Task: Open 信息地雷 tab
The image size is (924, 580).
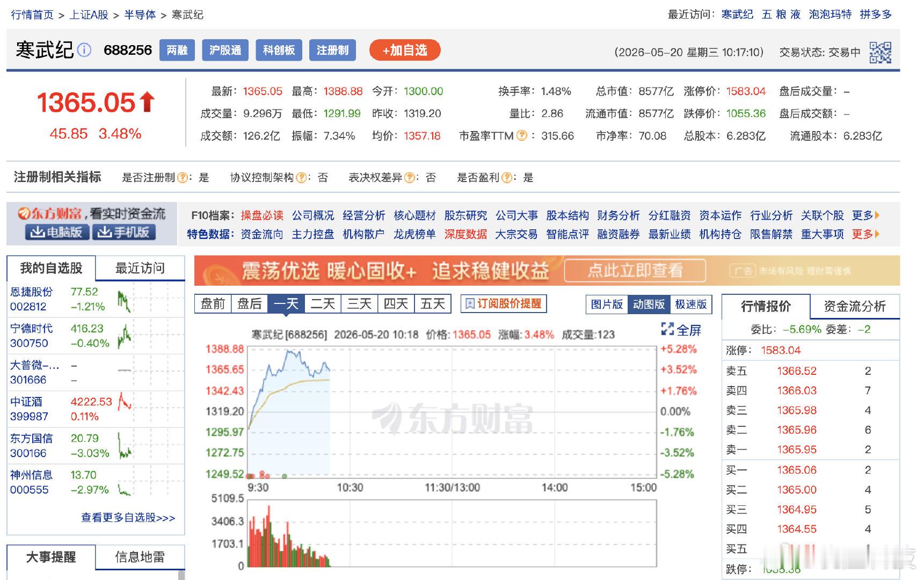Action: click(x=140, y=557)
